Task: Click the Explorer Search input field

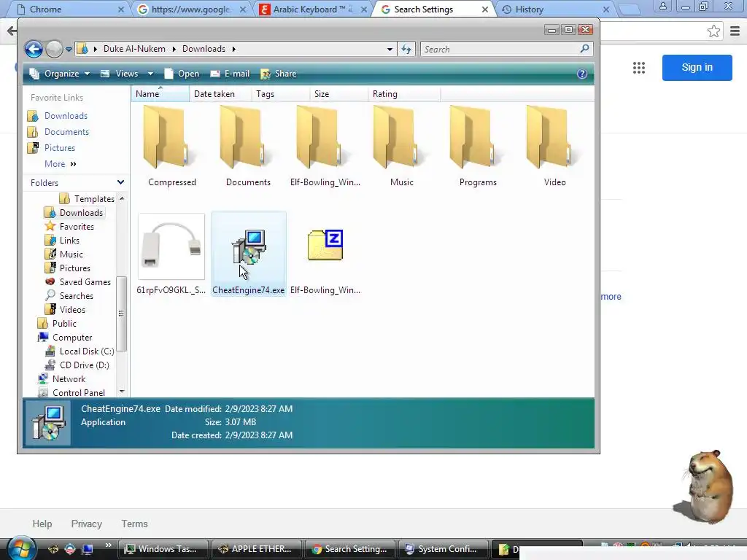Action: [x=500, y=49]
